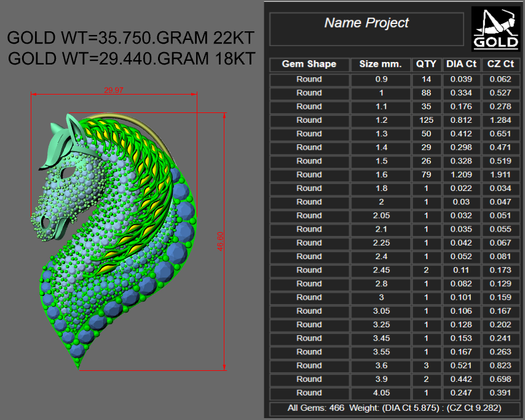Image resolution: width=525 pixels, height=420 pixels.
Task: Click quantity cell 26
Action: 426,161
